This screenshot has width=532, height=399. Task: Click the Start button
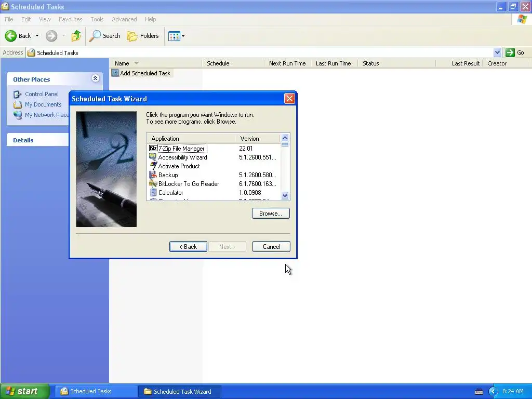(x=25, y=391)
